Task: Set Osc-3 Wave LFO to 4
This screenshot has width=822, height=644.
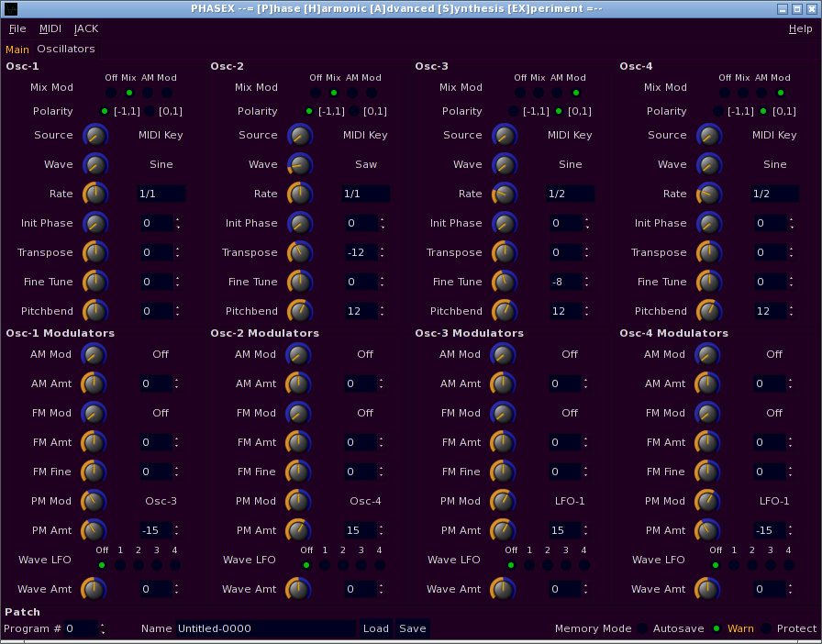Action: point(584,565)
